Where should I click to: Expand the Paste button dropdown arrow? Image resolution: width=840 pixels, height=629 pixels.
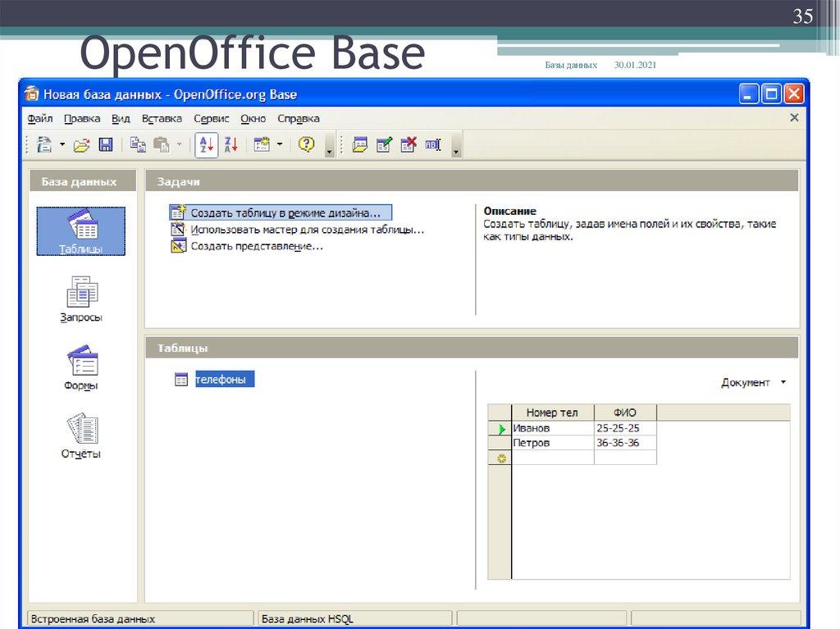(180, 144)
